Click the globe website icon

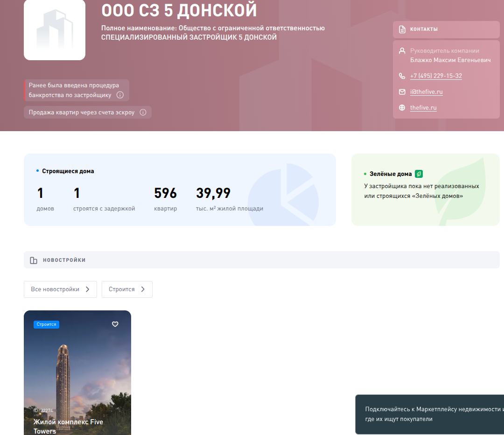(x=402, y=108)
